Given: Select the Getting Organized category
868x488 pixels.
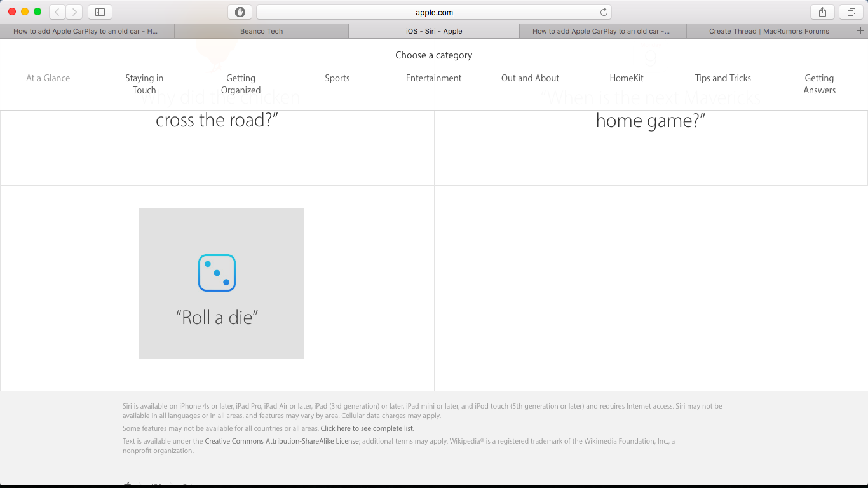Looking at the screenshot, I should point(241,84).
